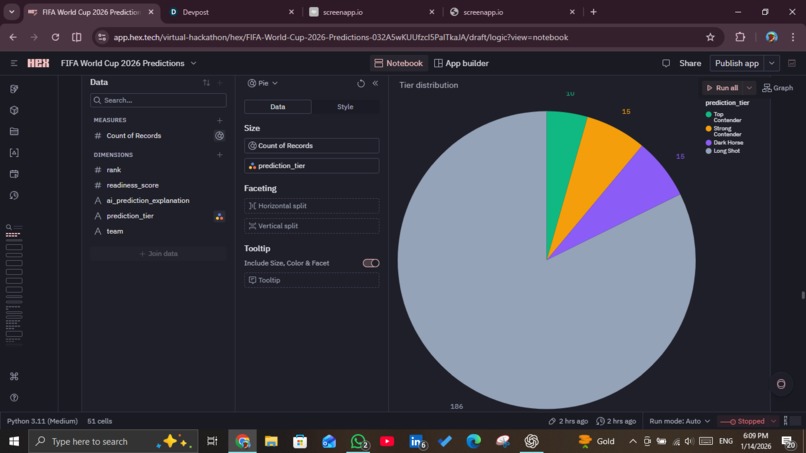Open YouTube from the taskbar

[387, 441]
